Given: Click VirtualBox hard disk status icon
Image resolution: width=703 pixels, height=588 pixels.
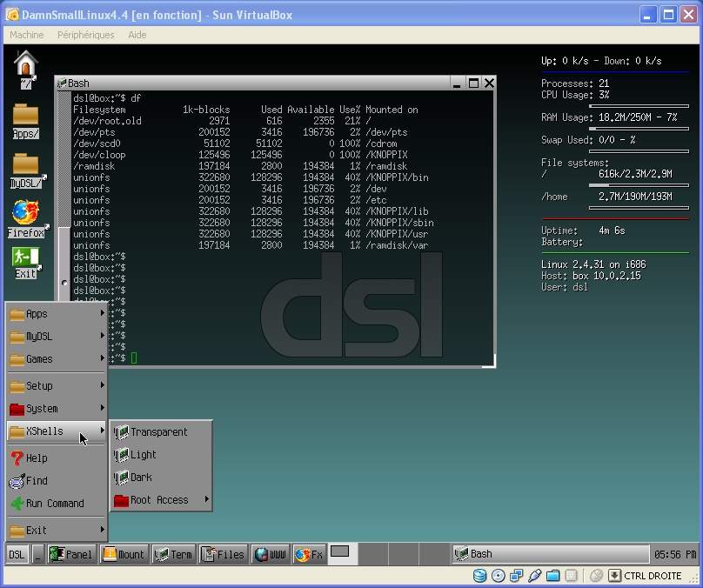Looking at the screenshot, I should click(479, 576).
